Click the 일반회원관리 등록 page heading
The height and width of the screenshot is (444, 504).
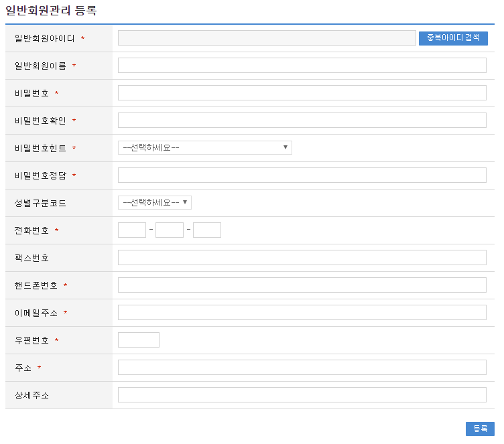tap(51, 11)
